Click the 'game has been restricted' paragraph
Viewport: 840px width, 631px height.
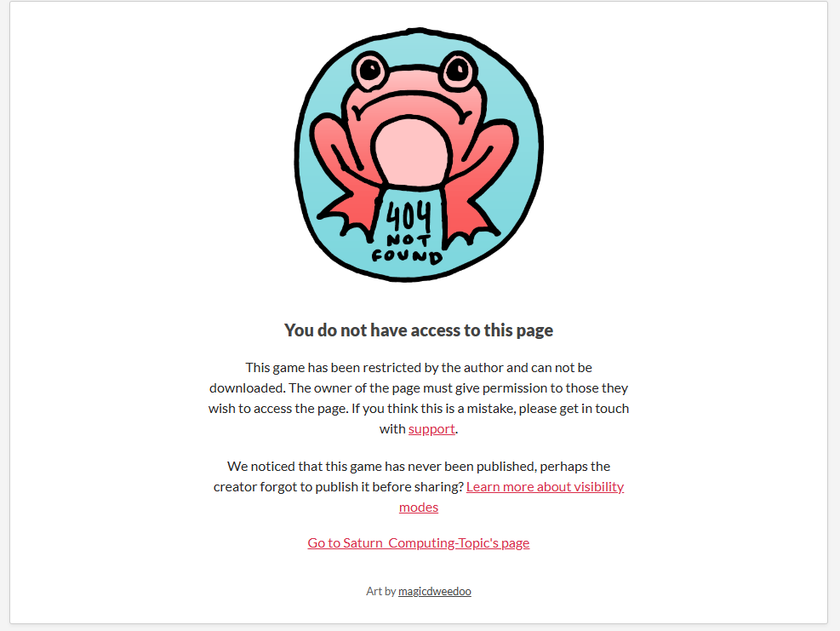(x=419, y=398)
